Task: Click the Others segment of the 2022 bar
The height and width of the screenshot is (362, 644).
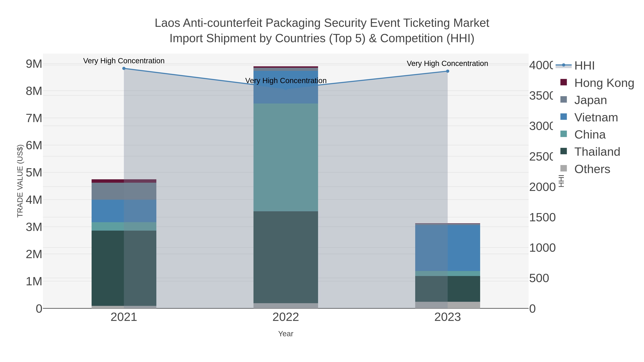Action: point(286,306)
